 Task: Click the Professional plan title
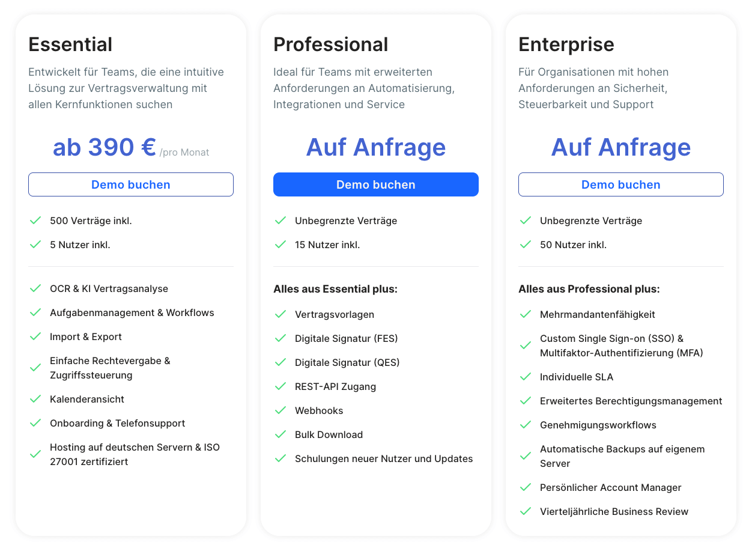(x=330, y=44)
